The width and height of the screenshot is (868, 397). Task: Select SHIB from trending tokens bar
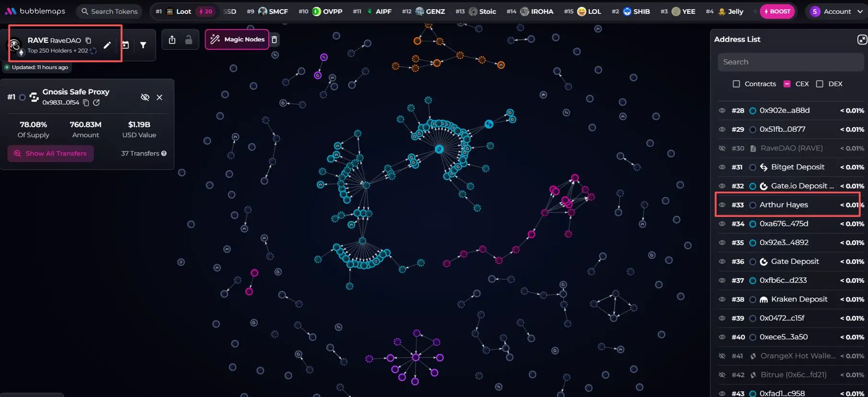point(636,12)
